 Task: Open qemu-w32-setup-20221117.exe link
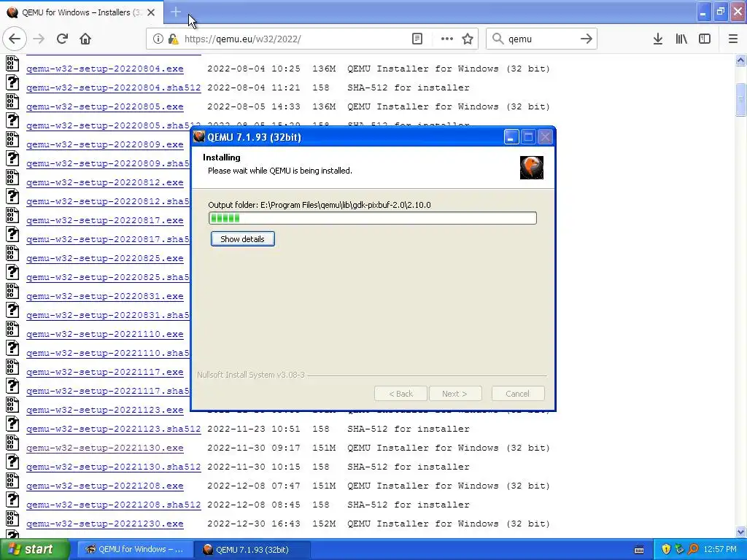pyautogui.click(x=105, y=372)
